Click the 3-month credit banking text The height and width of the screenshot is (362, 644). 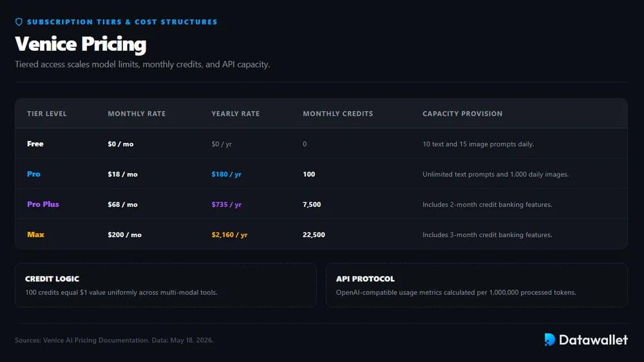point(487,234)
